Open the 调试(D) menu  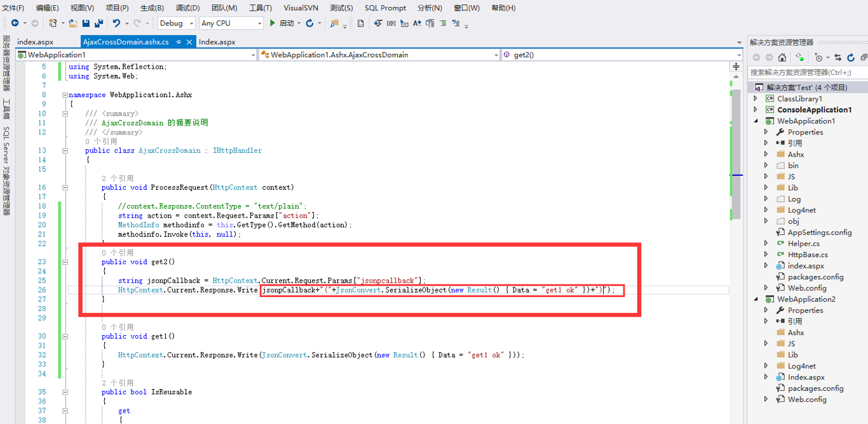click(187, 8)
